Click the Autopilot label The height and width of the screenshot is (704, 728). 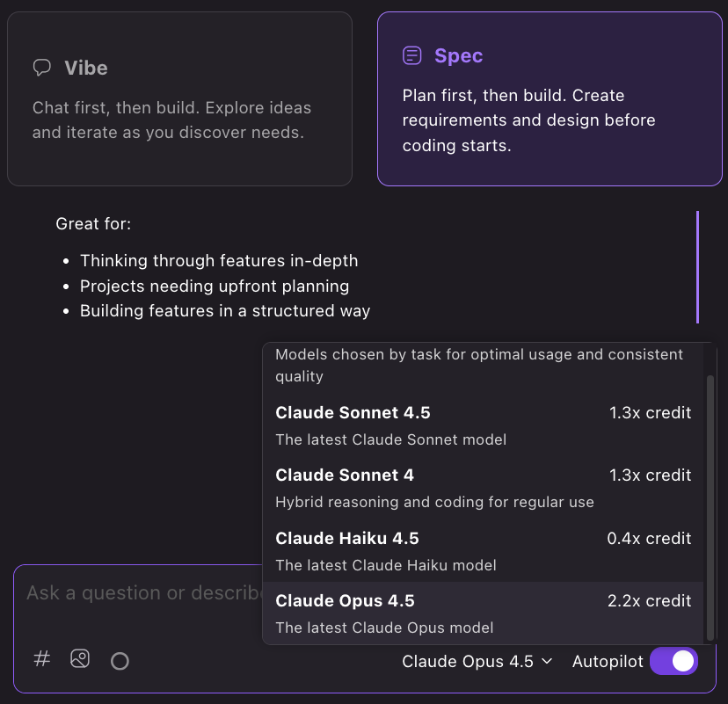pos(608,661)
